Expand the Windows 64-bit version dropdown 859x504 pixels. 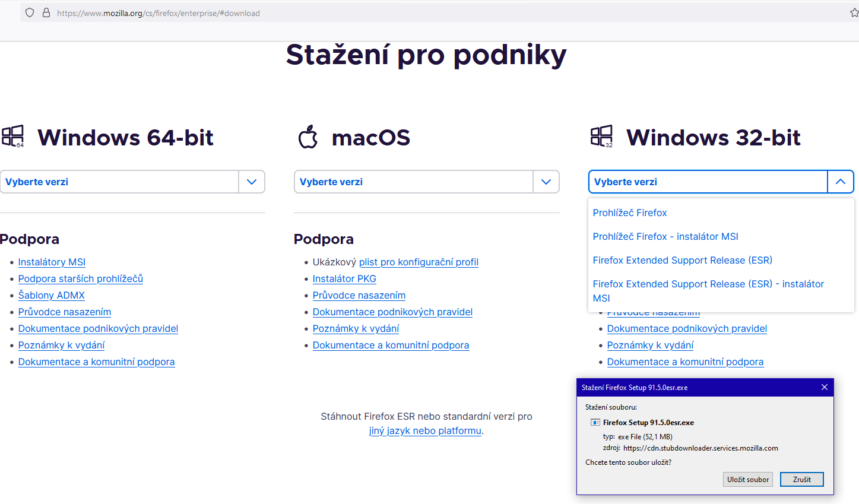pos(252,182)
